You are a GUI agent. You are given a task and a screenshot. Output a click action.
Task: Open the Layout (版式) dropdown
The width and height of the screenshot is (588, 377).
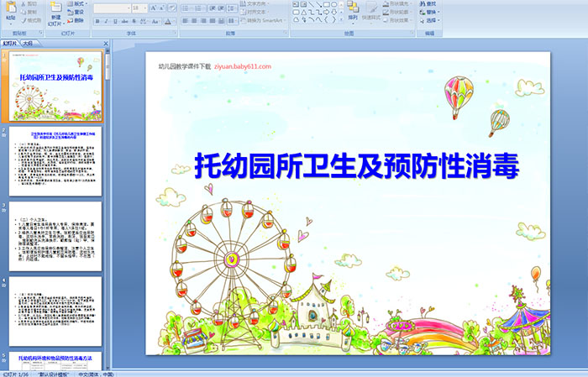click(x=77, y=3)
